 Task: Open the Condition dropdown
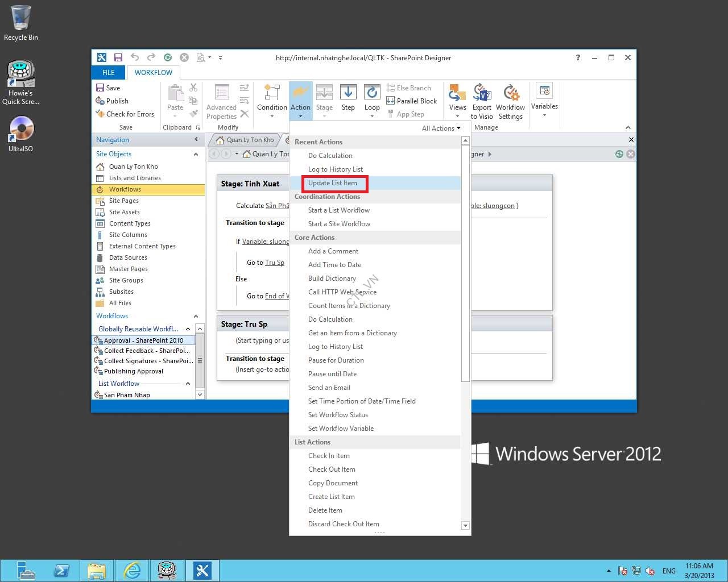[x=272, y=101]
